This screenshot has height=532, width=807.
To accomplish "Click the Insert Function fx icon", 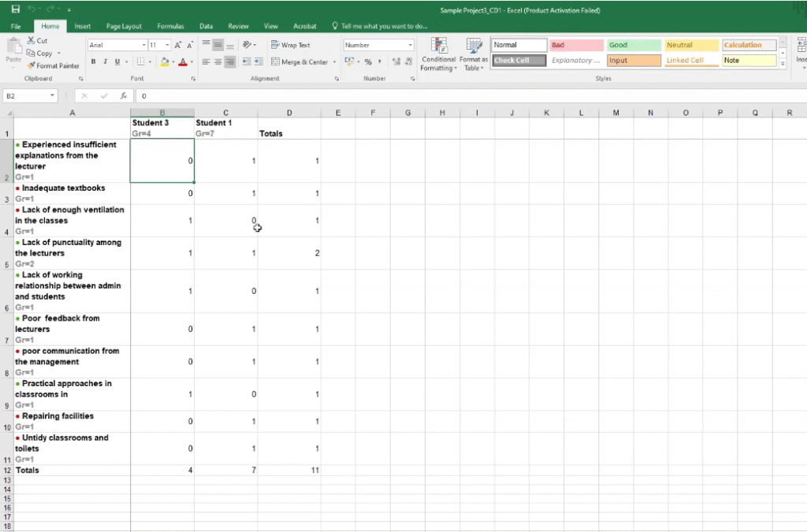I will click(x=124, y=95).
